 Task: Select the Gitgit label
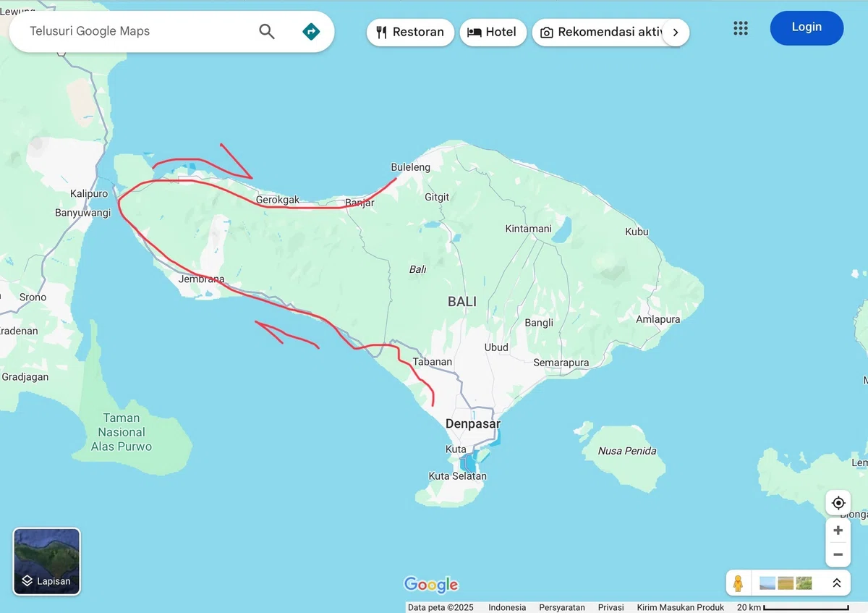coord(437,197)
